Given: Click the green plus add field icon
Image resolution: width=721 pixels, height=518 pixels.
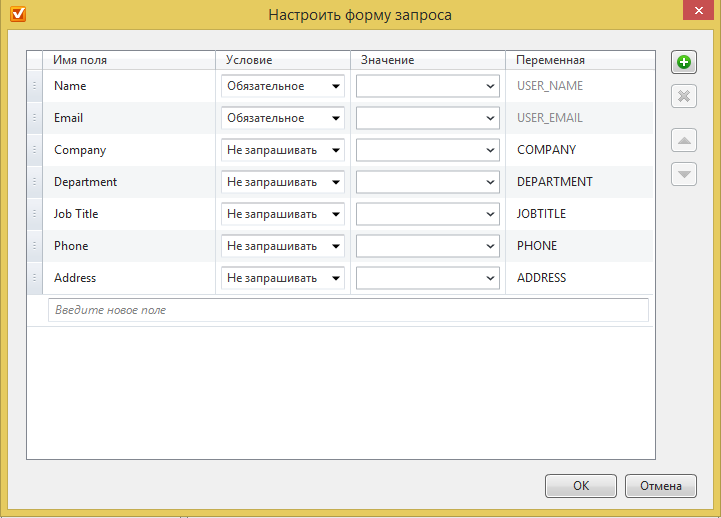Looking at the screenshot, I should (684, 62).
